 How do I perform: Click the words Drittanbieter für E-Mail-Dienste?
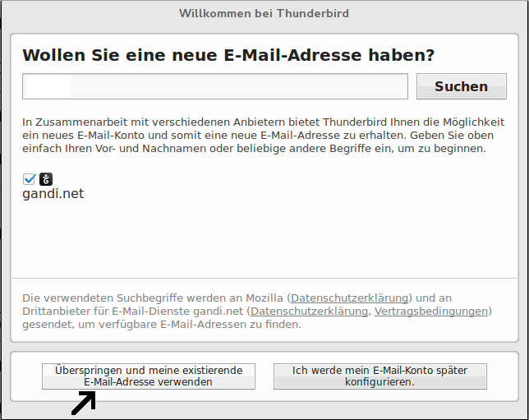tap(113, 311)
